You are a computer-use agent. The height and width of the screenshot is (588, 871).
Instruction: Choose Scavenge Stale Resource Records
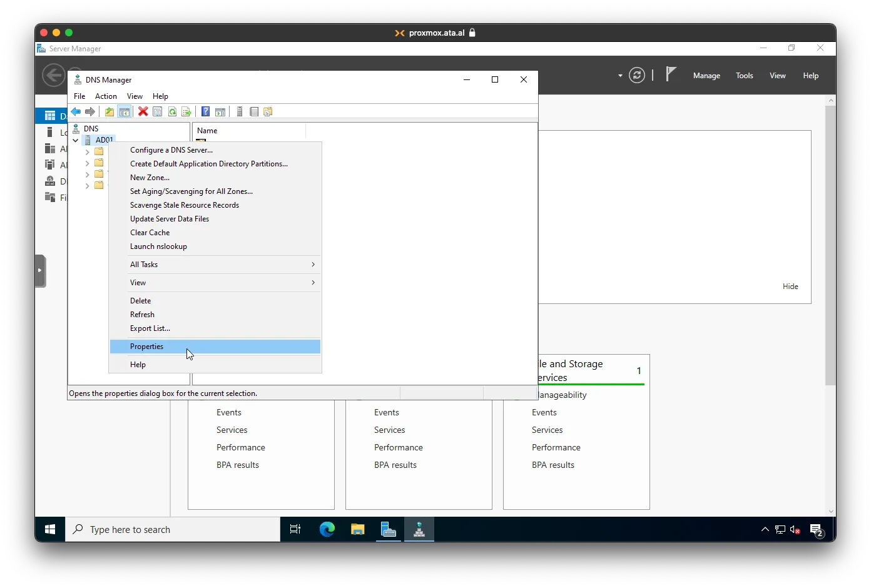[x=215, y=205]
